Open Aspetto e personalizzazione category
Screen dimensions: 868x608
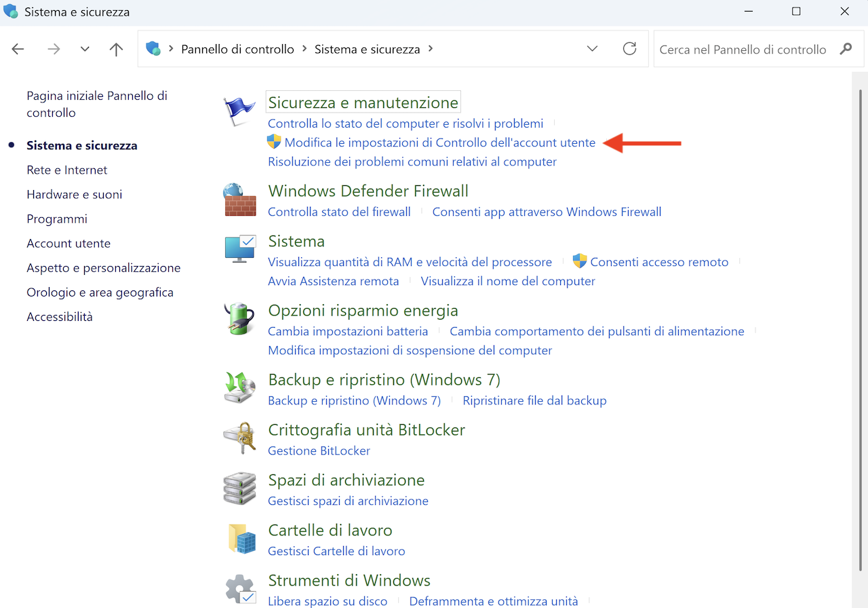pyautogui.click(x=104, y=267)
